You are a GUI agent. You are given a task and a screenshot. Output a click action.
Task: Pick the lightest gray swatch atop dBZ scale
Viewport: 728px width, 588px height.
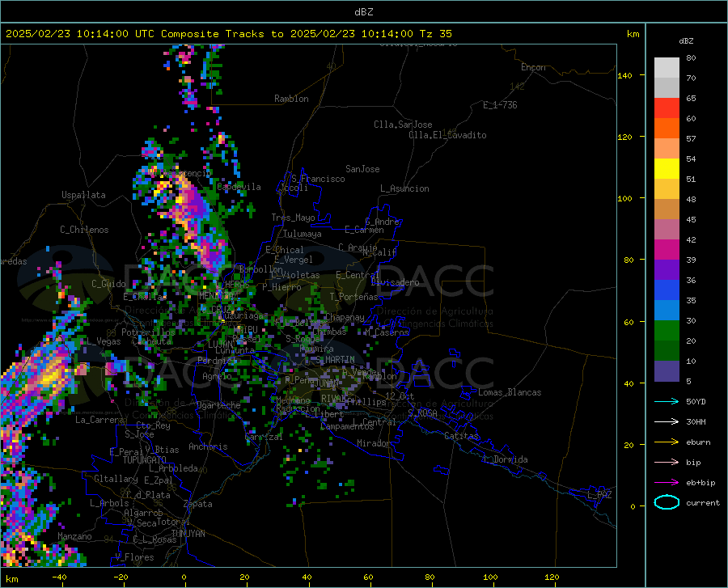(667, 68)
